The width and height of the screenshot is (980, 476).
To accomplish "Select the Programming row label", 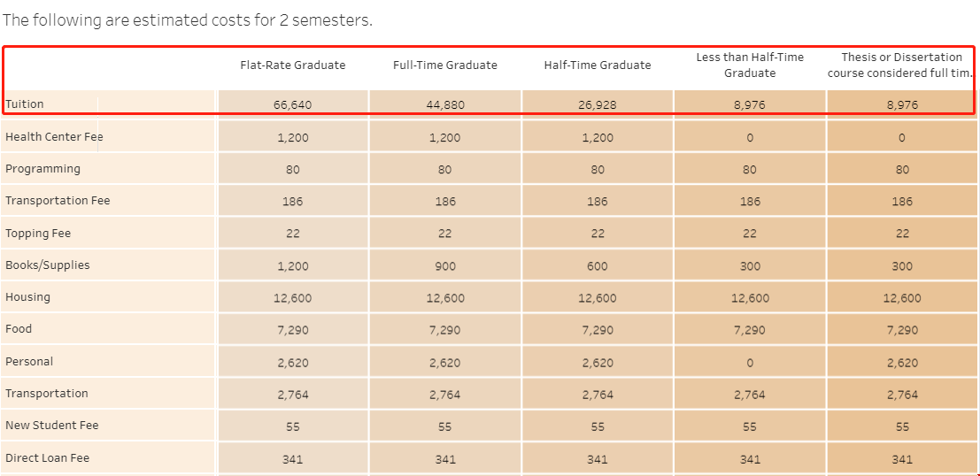I will click(x=42, y=169).
